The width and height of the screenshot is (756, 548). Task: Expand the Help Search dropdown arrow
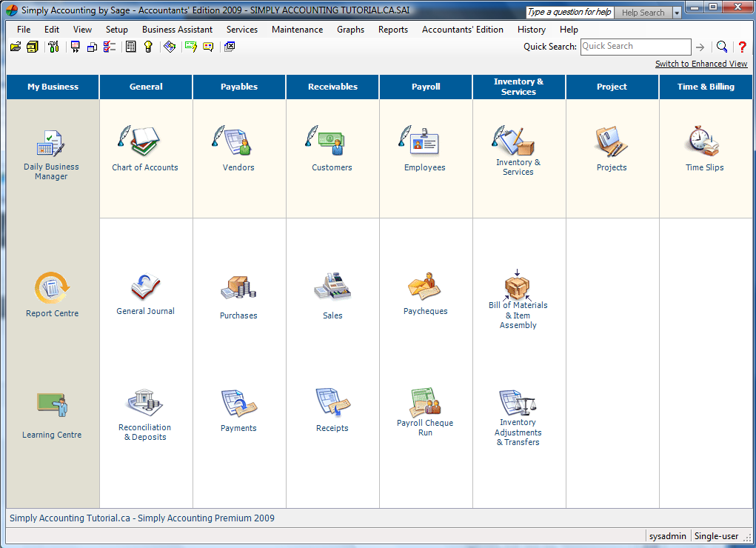tap(677, 13)
